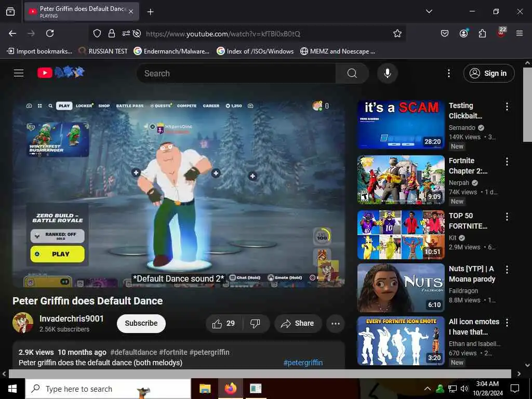Open the Endermanch/Malware bookmark
This screenshot has height=399, width=532.
tap(171, 51)
